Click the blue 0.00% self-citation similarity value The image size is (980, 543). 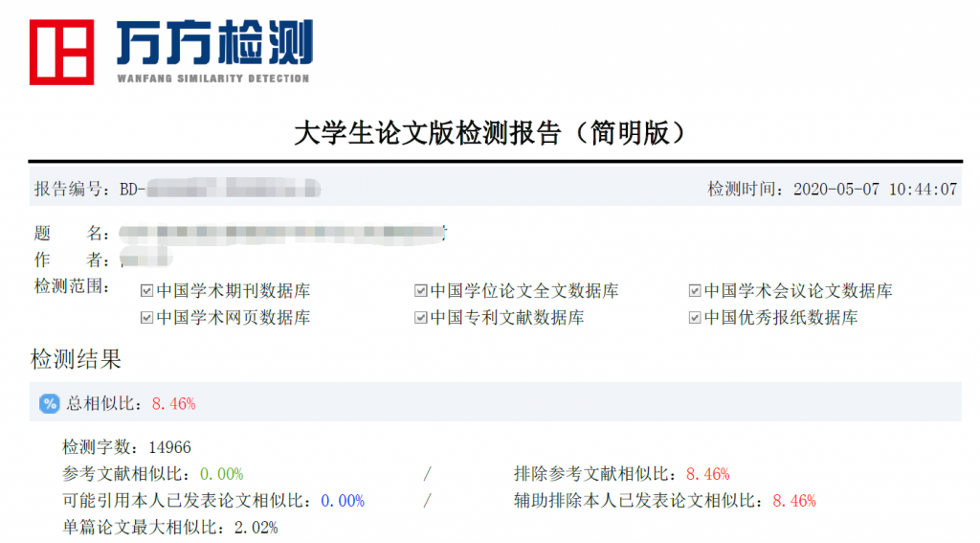tap(343, 501)
